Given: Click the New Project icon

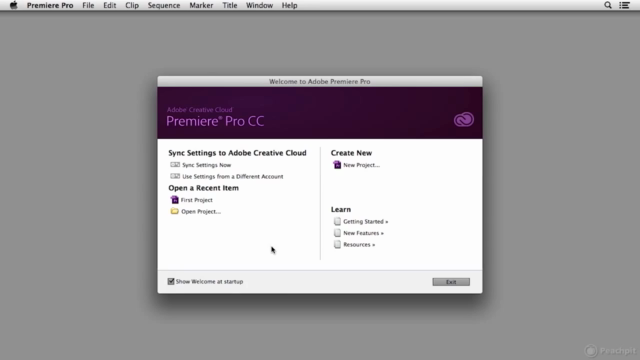Looking at the screenshot, I should 337,165.
